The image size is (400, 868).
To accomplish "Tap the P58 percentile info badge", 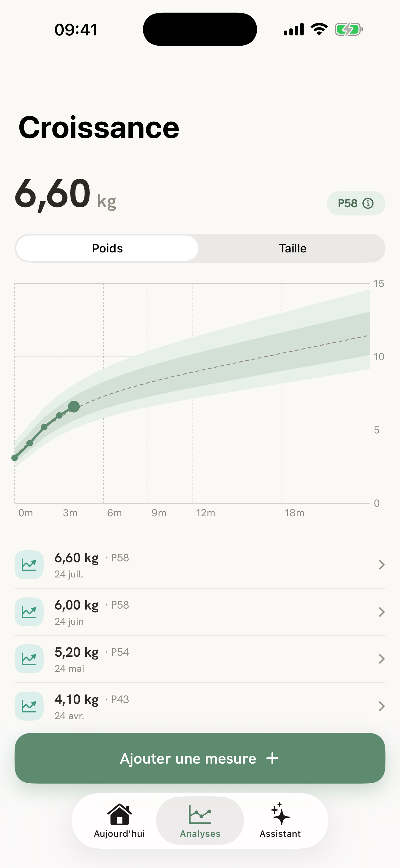I will (x=356, y=203).
